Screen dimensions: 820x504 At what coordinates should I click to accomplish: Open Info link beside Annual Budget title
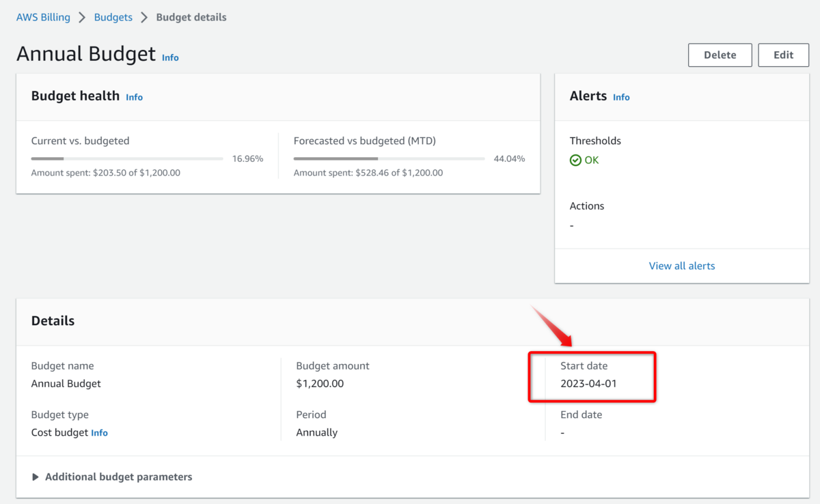[x=170, y=58]
